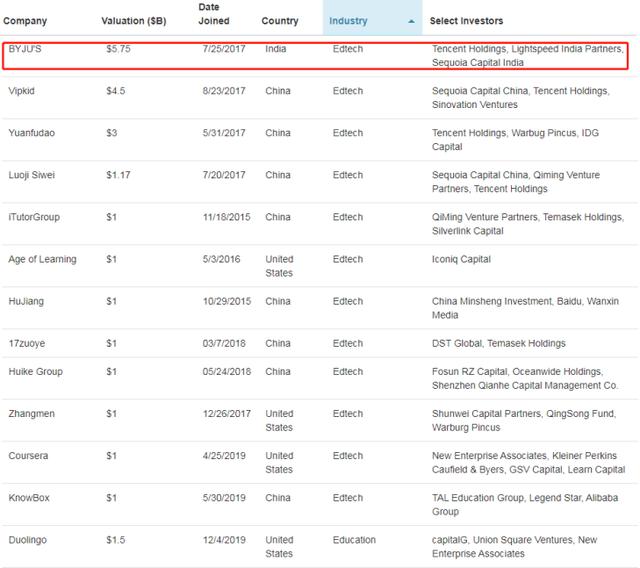Click the Country column header
Image resolution: width=640 pixels, height=568 pixels.
[280, 21]
